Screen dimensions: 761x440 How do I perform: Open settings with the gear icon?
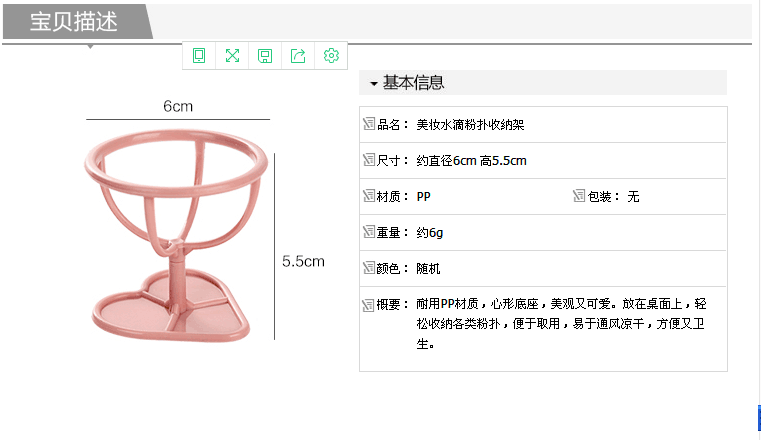(x=331, y=56)
